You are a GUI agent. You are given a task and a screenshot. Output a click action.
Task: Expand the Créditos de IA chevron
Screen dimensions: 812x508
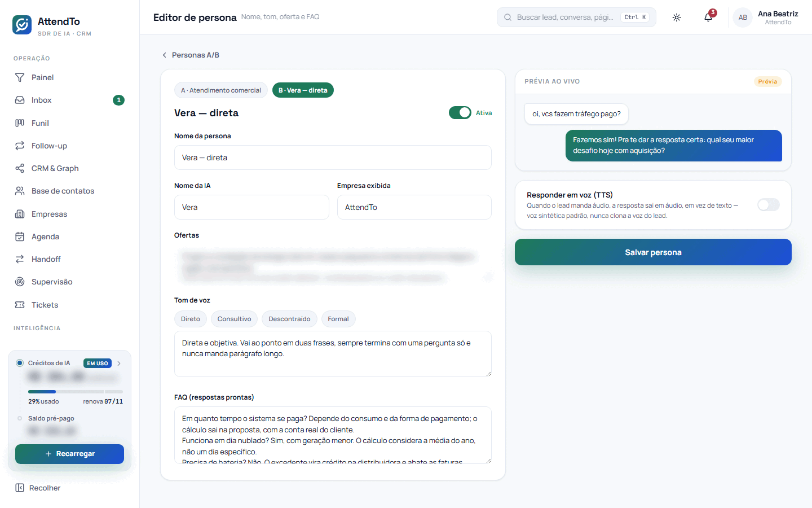pos(119,364)
